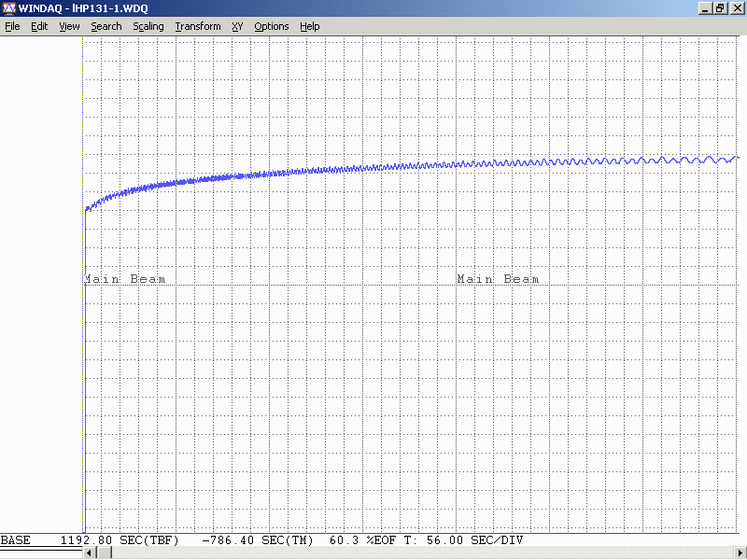Open the Transform menu
This screenshot has height=560, width=747.
point(197,26)
